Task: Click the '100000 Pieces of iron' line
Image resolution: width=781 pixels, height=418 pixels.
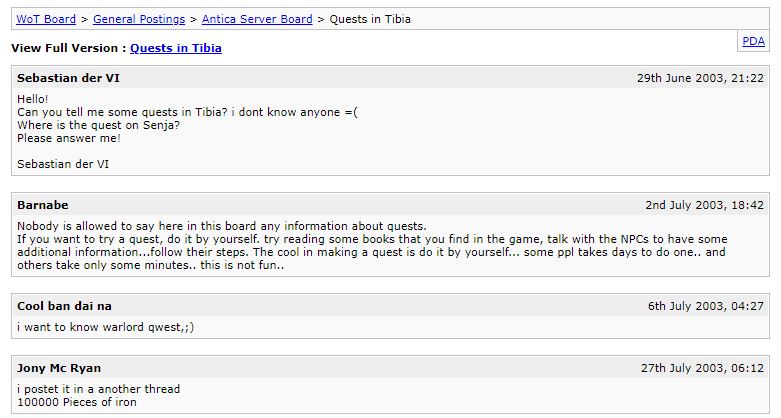Action: click(77, 402)
